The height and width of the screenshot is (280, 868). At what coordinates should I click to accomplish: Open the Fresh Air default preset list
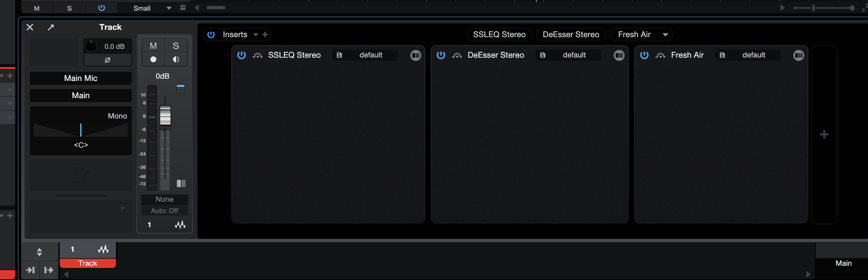pyautogui.click(x=754, y=55)
